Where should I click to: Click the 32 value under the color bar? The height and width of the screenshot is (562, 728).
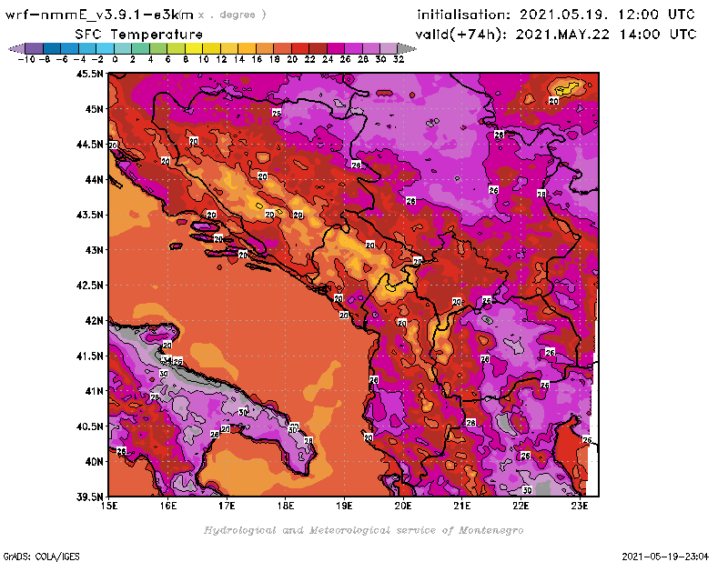(x=399, y=59)
